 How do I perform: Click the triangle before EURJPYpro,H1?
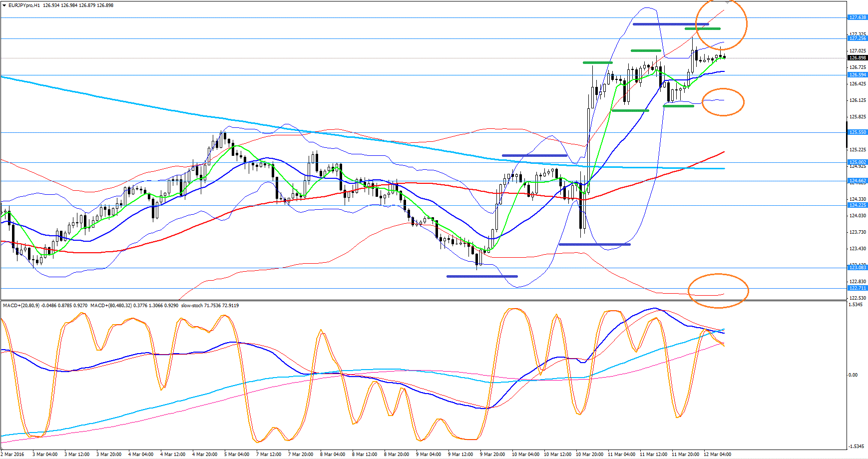4,5
